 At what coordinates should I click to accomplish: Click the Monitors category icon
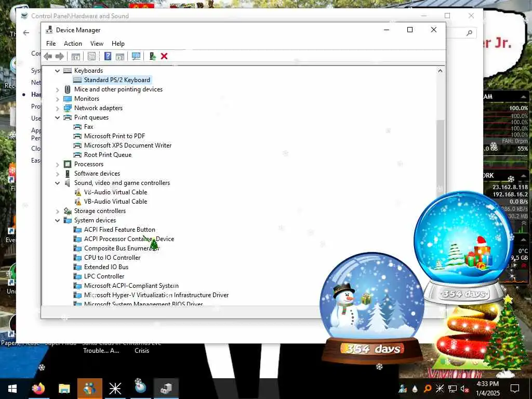click(x=68, y=99)
